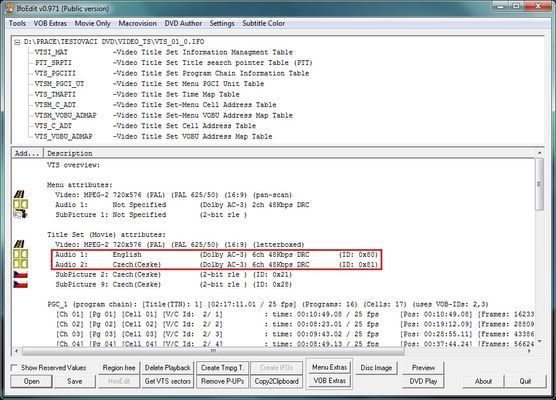Click the About button

483,381
